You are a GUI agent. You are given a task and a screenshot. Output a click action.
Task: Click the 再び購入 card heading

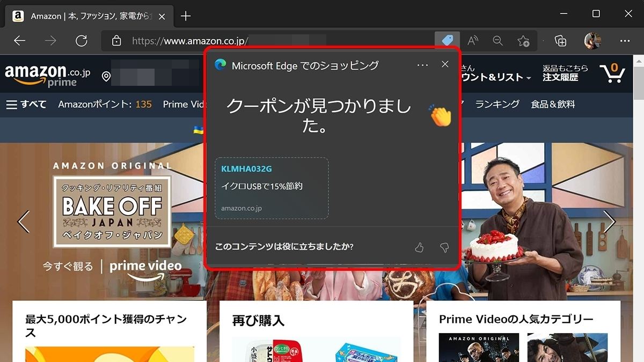pos(258,321)
